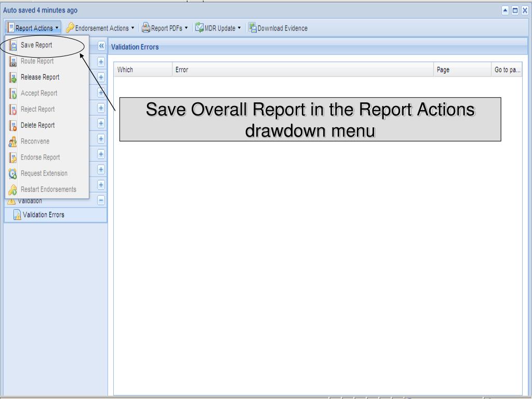532x399 pixels.
Task: Click the Validation warning triangle icon
Action: tap(11, 202)
